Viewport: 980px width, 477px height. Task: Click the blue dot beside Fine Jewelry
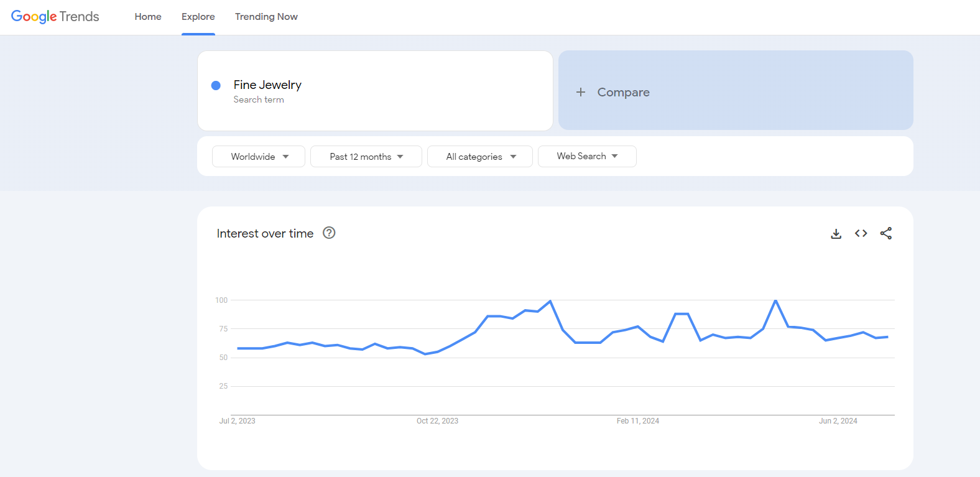pyautogui.click(x=216, y=85)
